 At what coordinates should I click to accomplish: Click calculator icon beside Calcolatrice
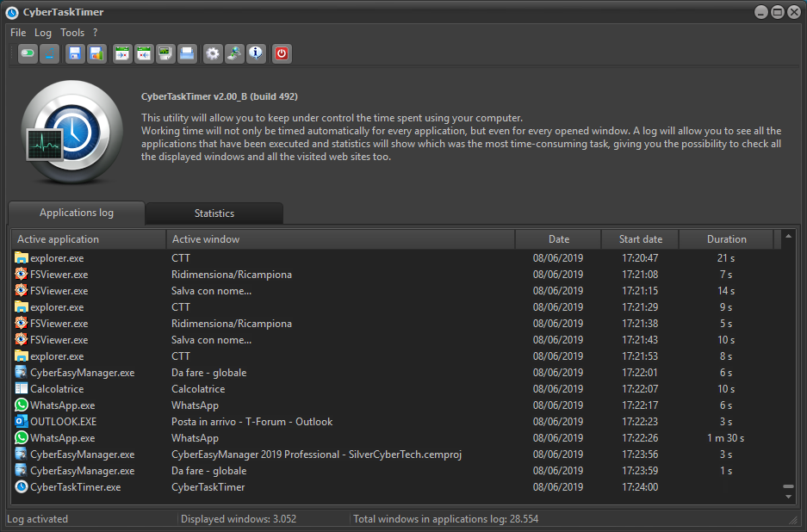pos(22,388)
